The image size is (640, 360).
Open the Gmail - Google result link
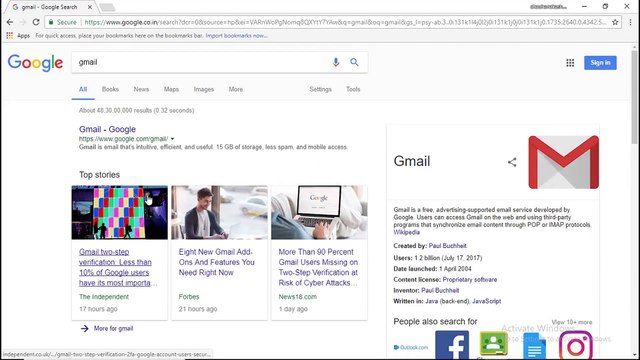(107, 129)
